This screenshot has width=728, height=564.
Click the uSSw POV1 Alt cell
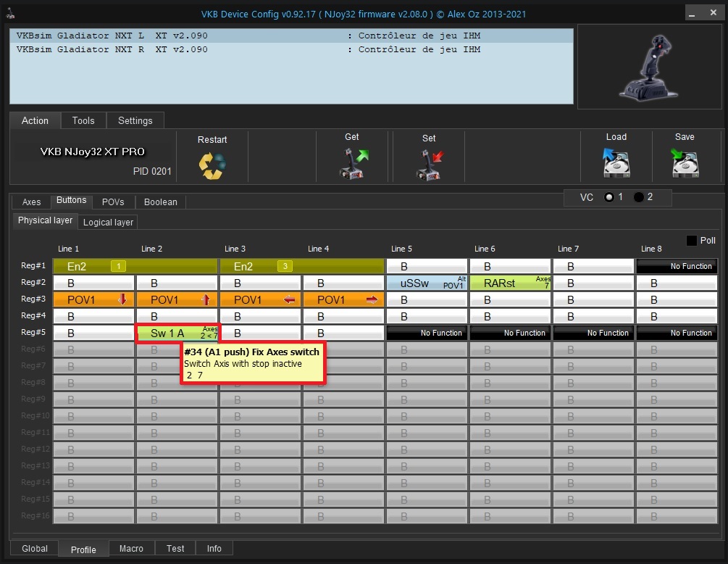(427, 283)
